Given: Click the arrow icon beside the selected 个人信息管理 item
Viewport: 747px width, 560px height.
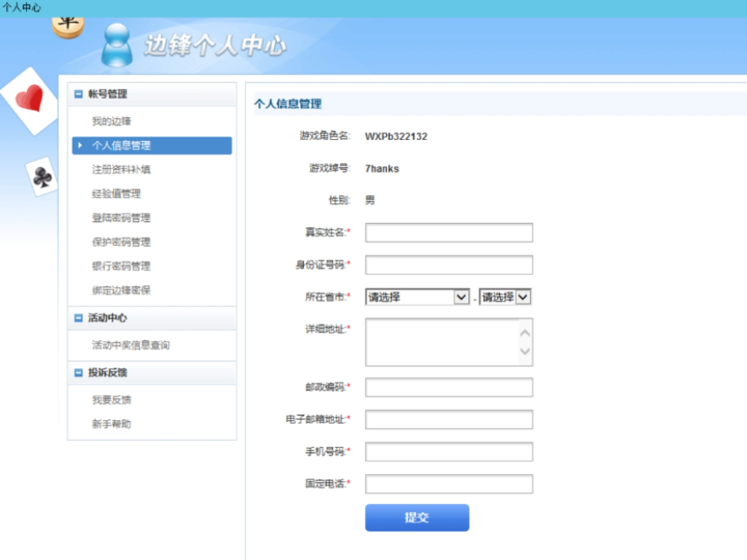Looking at the screenshot, I should [80, 145].
